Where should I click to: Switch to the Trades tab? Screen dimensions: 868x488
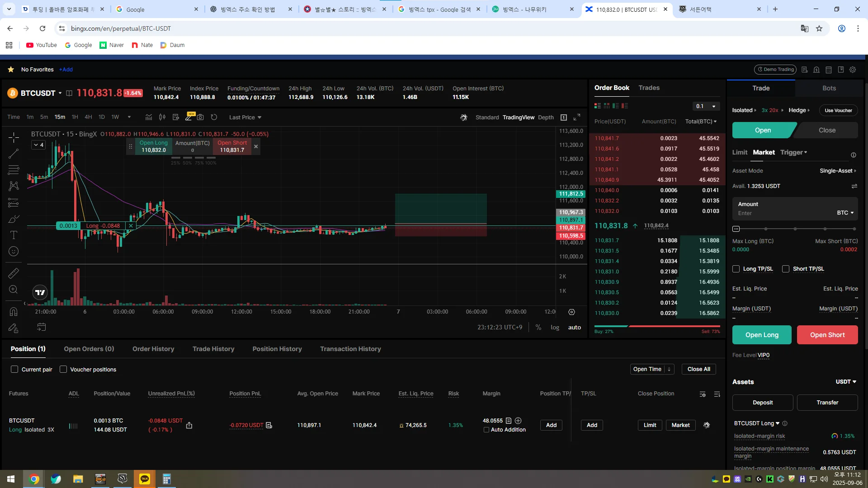point(649,88)
